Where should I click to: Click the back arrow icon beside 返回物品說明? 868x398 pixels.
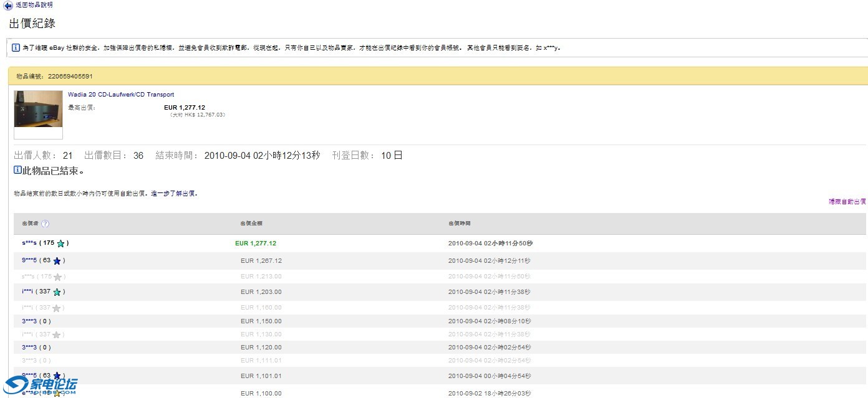coord(8,6)
